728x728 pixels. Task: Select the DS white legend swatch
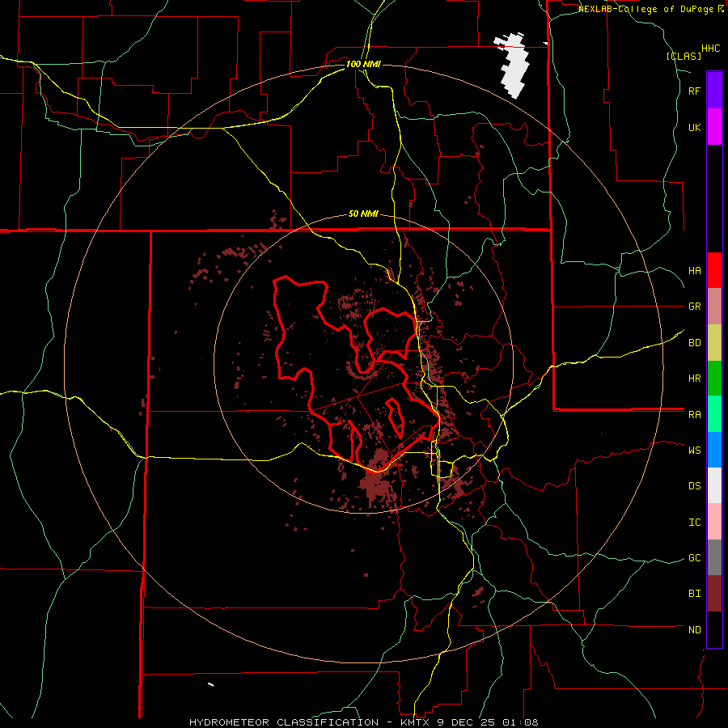[x=714, y=485]
